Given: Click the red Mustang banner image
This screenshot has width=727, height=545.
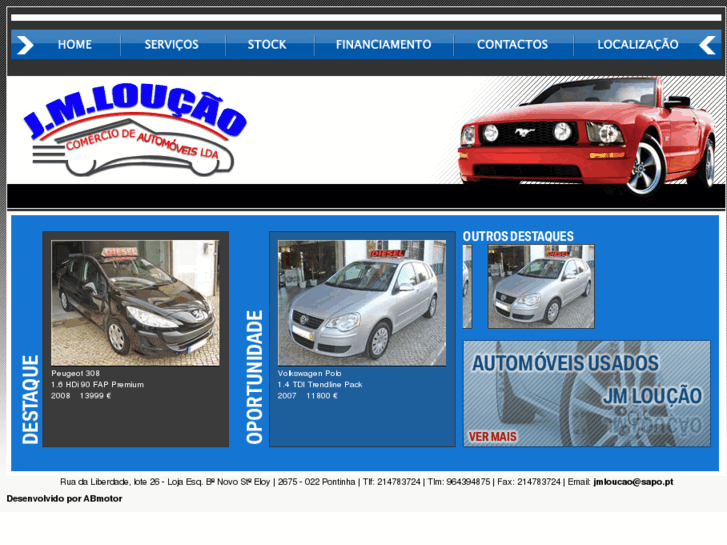Looking at the screenshot, I should pyautogui.click(x=587, y=137).
